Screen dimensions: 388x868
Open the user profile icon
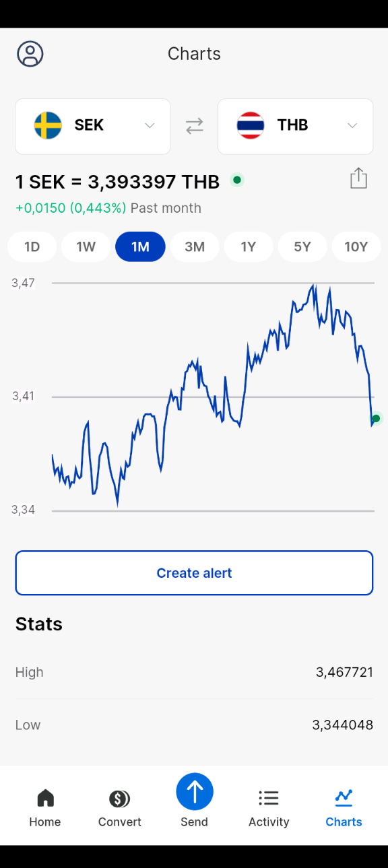point(30,53)
